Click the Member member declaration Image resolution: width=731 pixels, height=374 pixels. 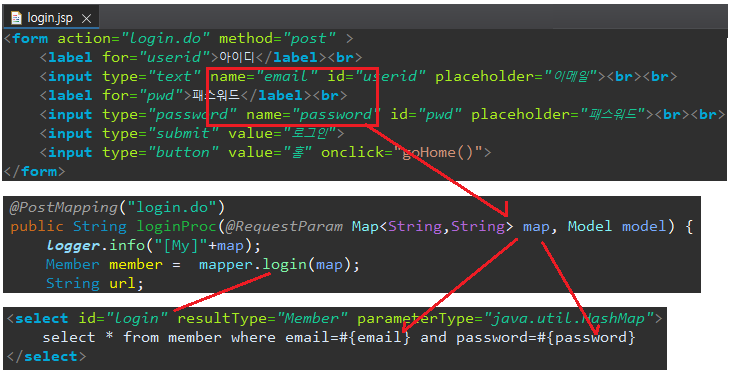pyautogui.click(x=104, y=264)
